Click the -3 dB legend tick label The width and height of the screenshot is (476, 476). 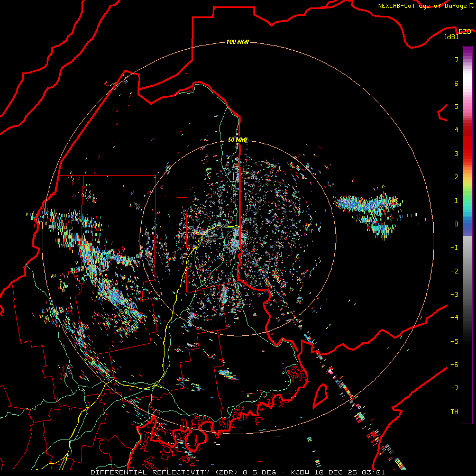click(x=454, y=295)
